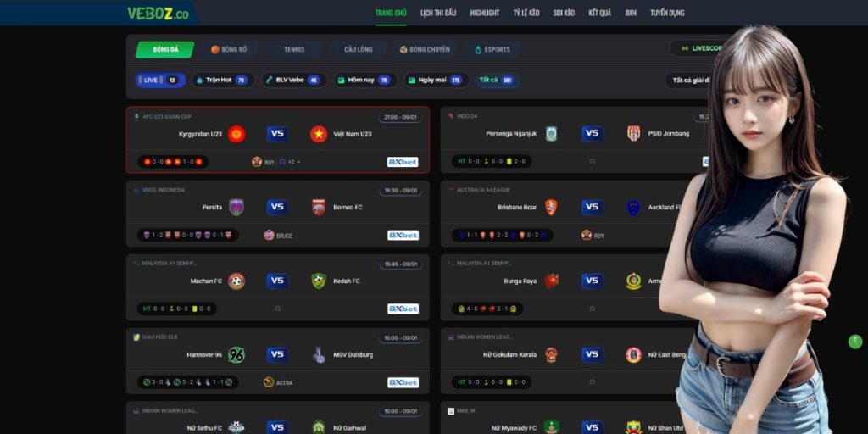
Task: Enable the Hôm nay filter chip
Action: 364,81
